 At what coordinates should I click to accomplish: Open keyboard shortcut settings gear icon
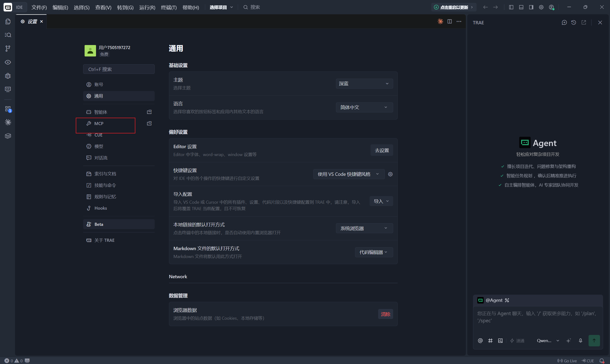click(390, 174)
